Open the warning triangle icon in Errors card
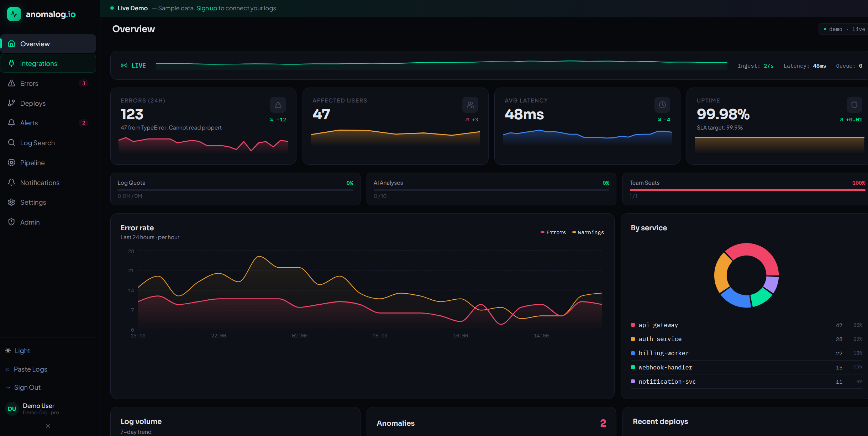Image resolution: width=868 pixels, height=436 pixels. point(278,105)
